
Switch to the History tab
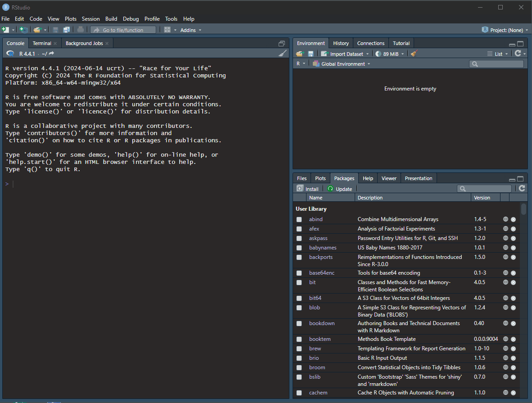point(341,43)
